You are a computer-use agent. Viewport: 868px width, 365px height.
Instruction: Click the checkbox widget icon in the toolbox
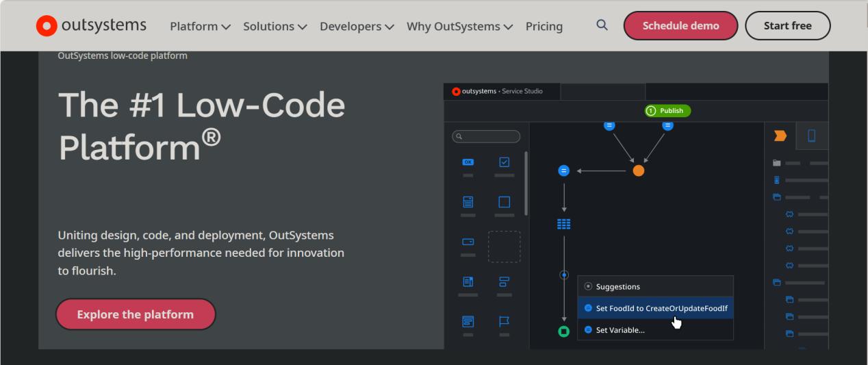point(505,162)
